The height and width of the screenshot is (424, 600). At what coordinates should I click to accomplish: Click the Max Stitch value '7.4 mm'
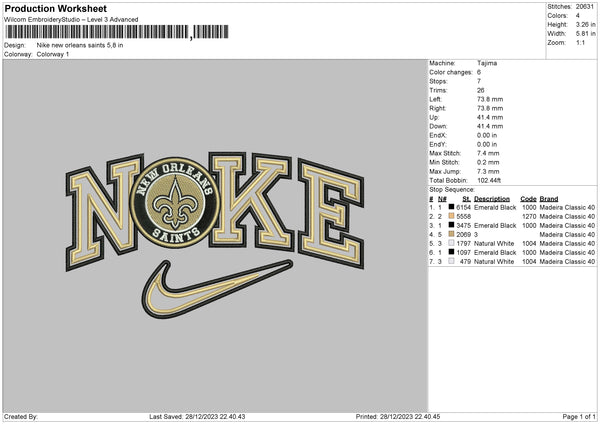[488, 153]
